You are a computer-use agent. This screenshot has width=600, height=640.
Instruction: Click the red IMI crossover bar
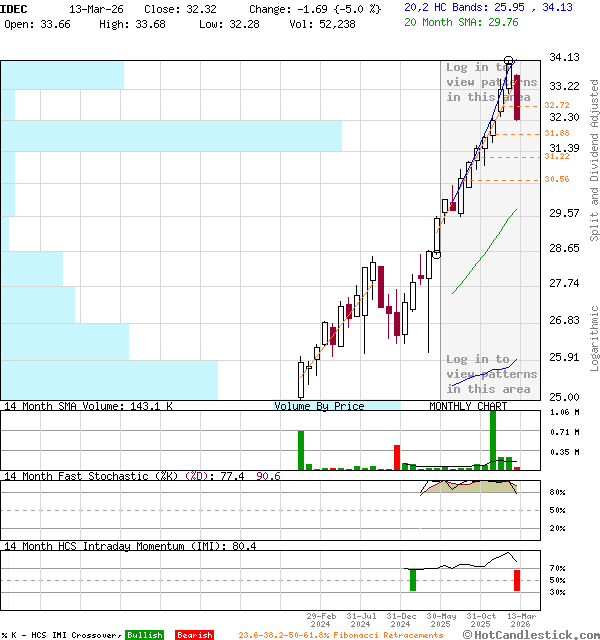coord(517,579)
